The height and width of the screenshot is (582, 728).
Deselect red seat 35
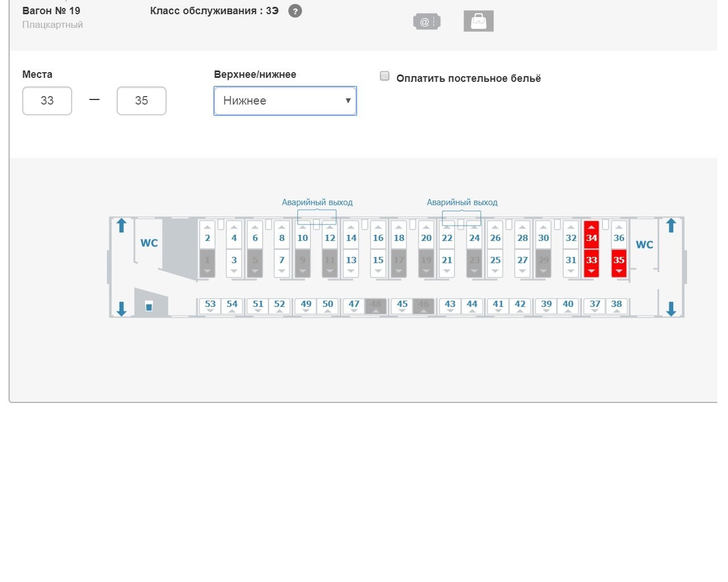coord(619,263)
